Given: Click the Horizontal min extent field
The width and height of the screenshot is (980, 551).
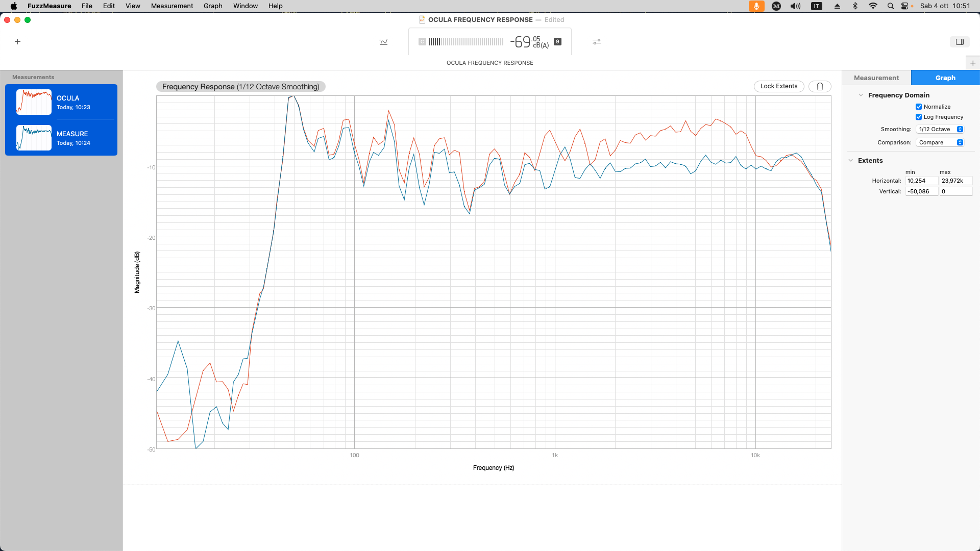Looking at the screenshot, I should 921,181.
